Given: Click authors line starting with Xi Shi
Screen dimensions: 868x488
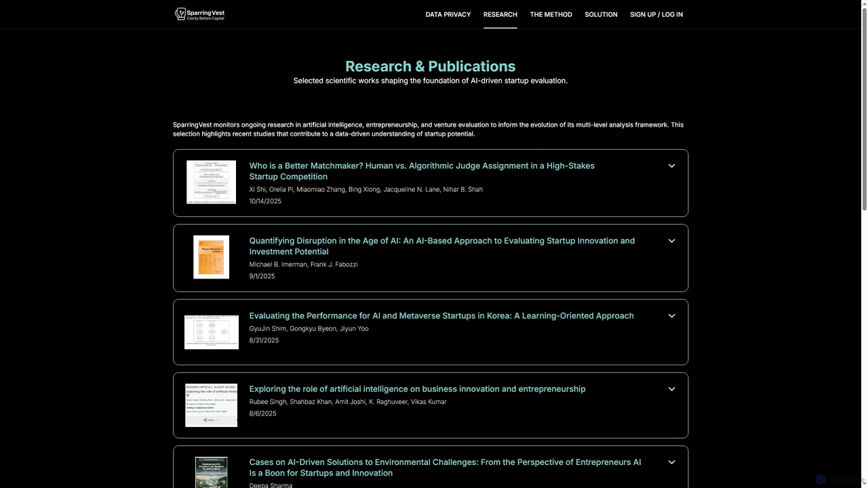Looking at the screenshot, I should (x=366, y=190).
